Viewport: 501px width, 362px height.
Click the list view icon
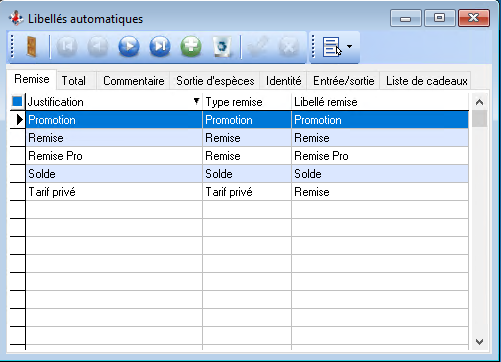[331, 47]
